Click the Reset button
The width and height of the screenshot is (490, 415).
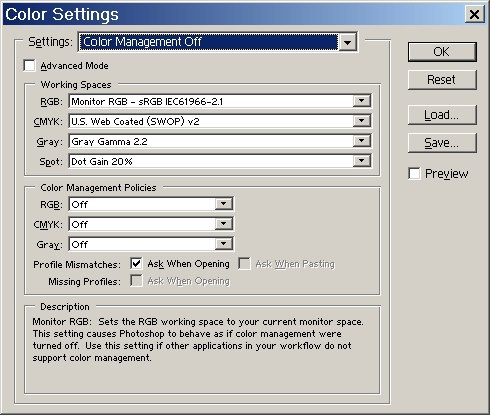coord(442,80)
